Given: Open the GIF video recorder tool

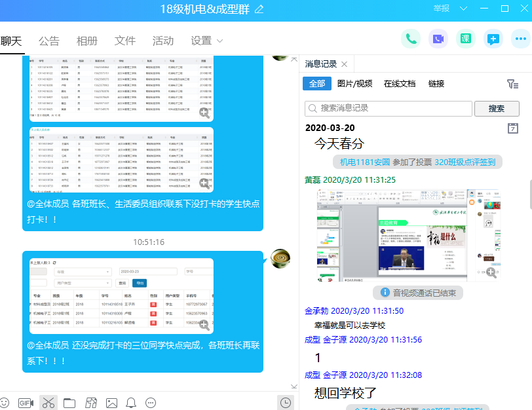Looking at the screenshot, I should tap(26, 403).
